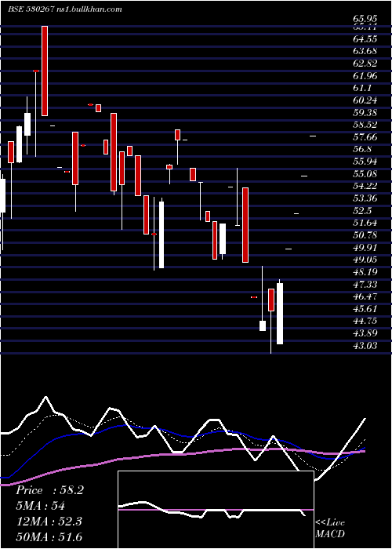Select the 65.95 price axis label
The height and width of the screenshot is (549, 392).
click(x=365, y=20)
